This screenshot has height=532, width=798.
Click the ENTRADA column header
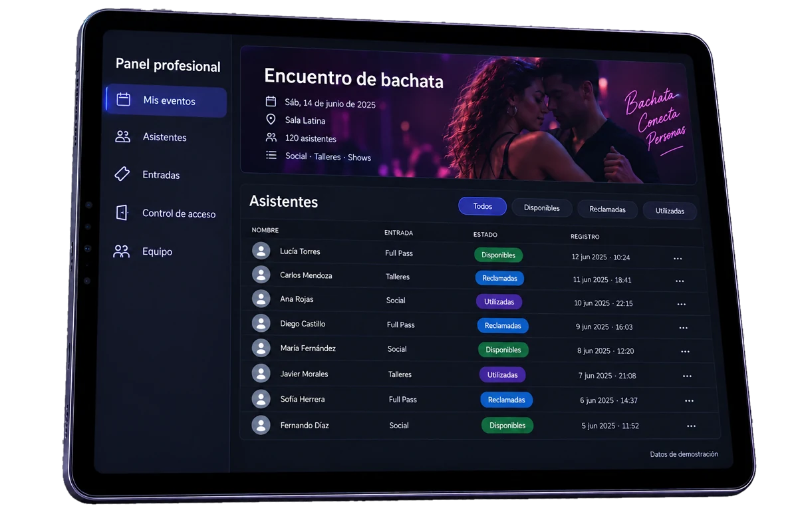pyautogui.click(x=399, y=233)
